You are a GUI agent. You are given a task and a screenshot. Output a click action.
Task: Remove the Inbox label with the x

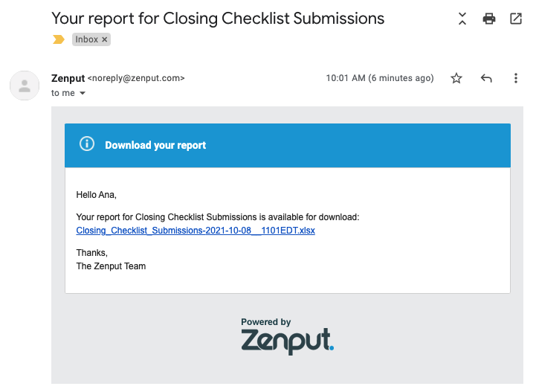(x=105, y=39)
